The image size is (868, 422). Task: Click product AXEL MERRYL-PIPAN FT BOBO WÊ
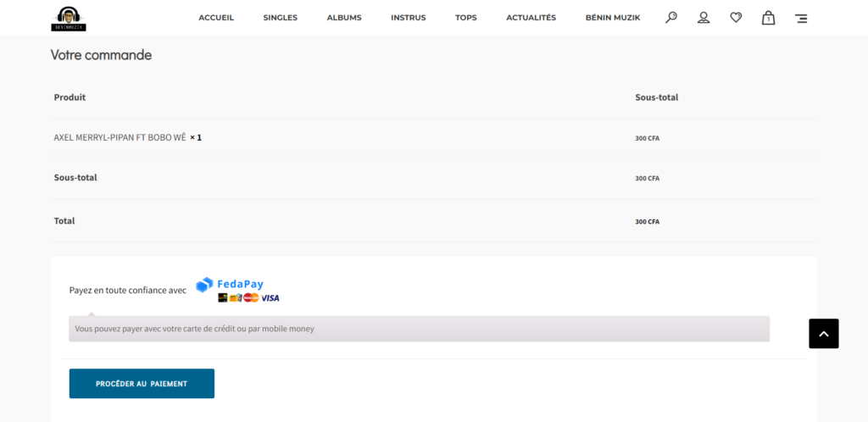120,137
